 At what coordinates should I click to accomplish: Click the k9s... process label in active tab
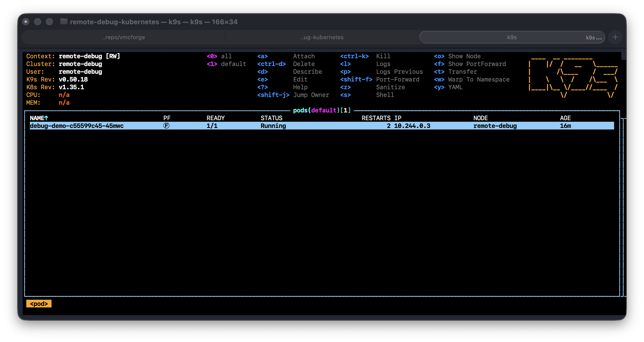[x=594, y=38]
